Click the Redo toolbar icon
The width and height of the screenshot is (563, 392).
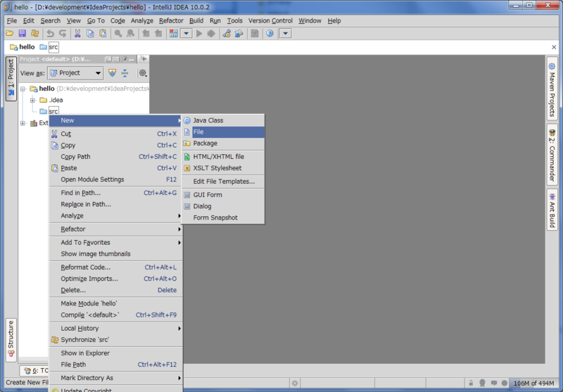[x=63, y=33]
